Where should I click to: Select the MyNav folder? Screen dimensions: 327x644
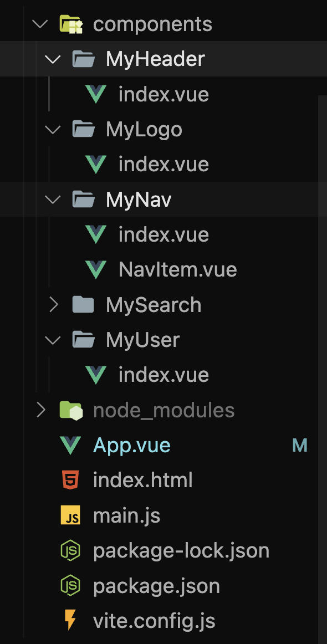tap(163, 200)
